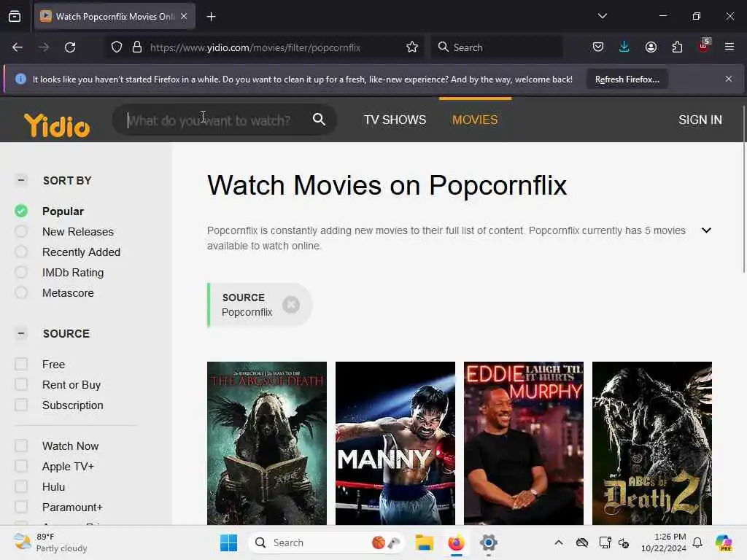Check the Apple TV+ checkbox
The image size is (747, 560).
click(x=21, y=467)
